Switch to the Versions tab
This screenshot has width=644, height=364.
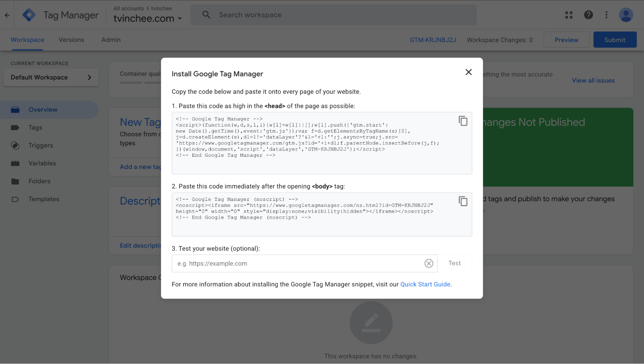[71, 40]
